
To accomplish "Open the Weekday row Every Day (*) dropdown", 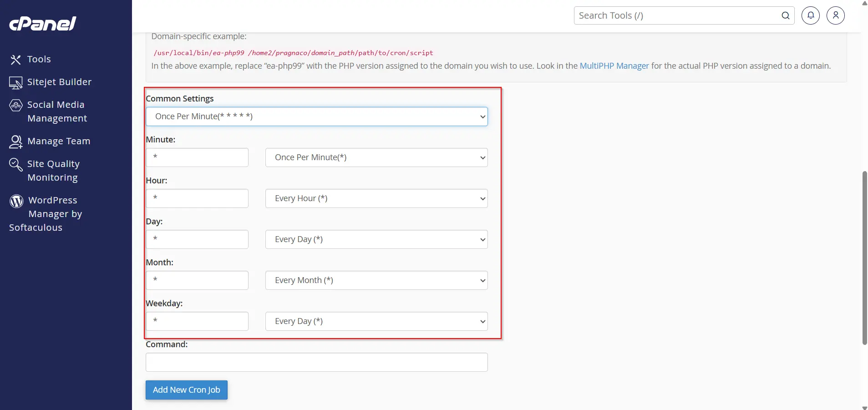I will click(x=376, y=321).
